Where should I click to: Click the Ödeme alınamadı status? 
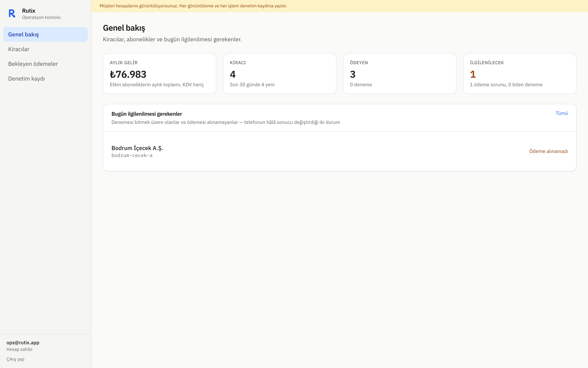[548, 151]
